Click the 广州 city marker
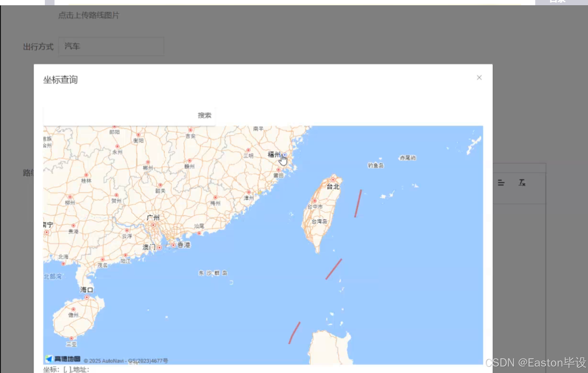Image resolution: width=588 pixels, height=373 pixels. (x=153, y=225)
